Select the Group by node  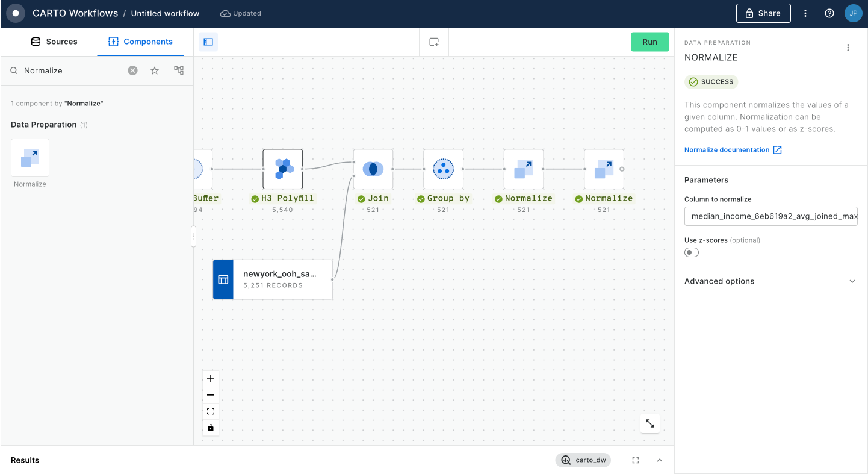[443, 169]
